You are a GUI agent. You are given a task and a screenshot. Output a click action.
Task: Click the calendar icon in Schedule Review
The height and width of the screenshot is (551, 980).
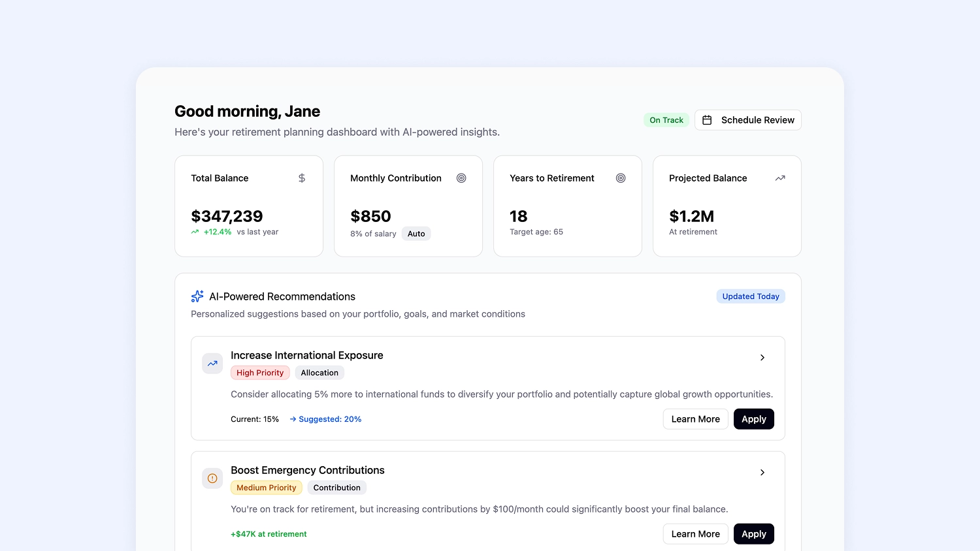tap(707, 120)
